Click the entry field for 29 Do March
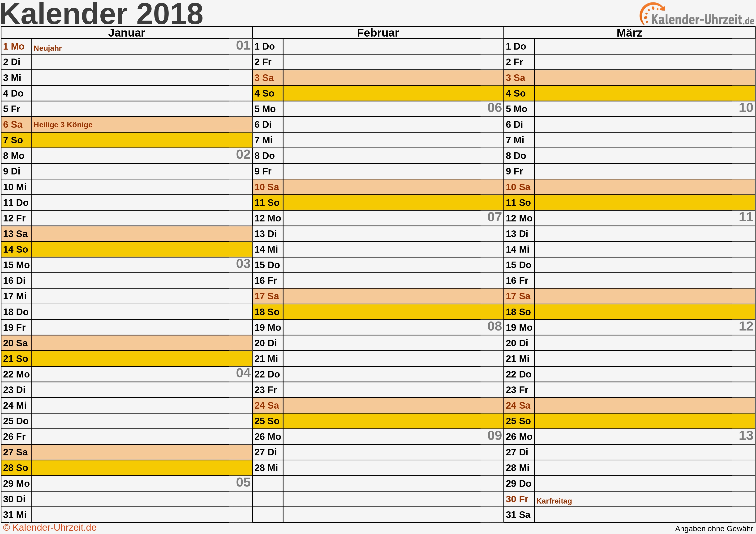Screen dimensions: 756x534 644,483
